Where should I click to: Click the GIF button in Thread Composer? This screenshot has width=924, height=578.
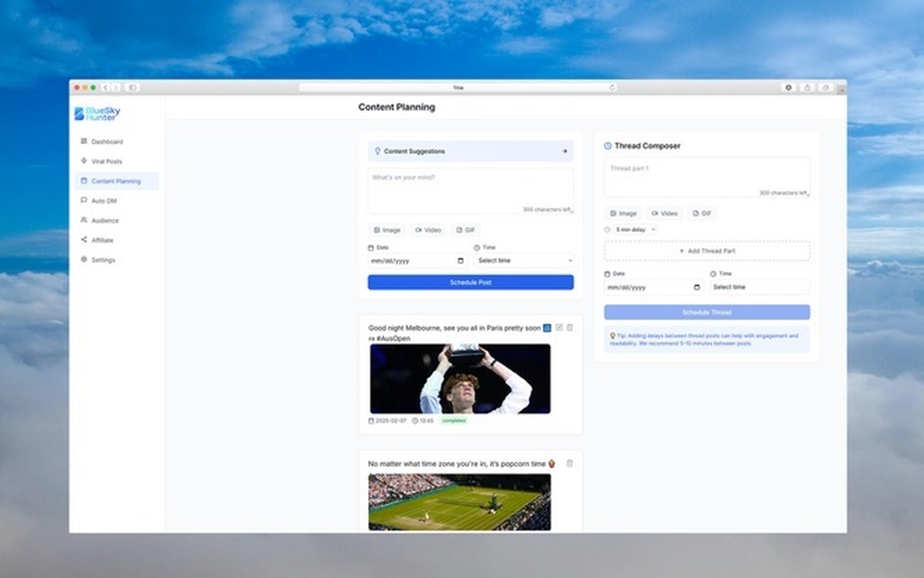coord(701,213)
